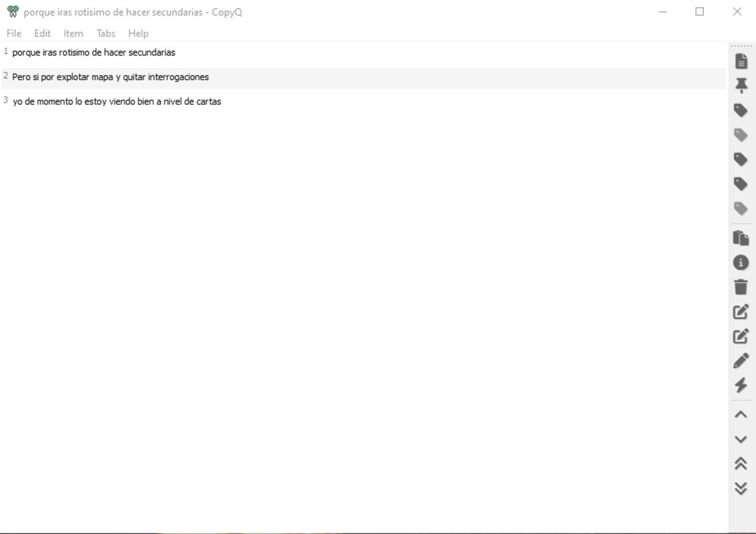This screenshot has width=756, height=534.
Task: Open the Edit menu
Action: 43,33
